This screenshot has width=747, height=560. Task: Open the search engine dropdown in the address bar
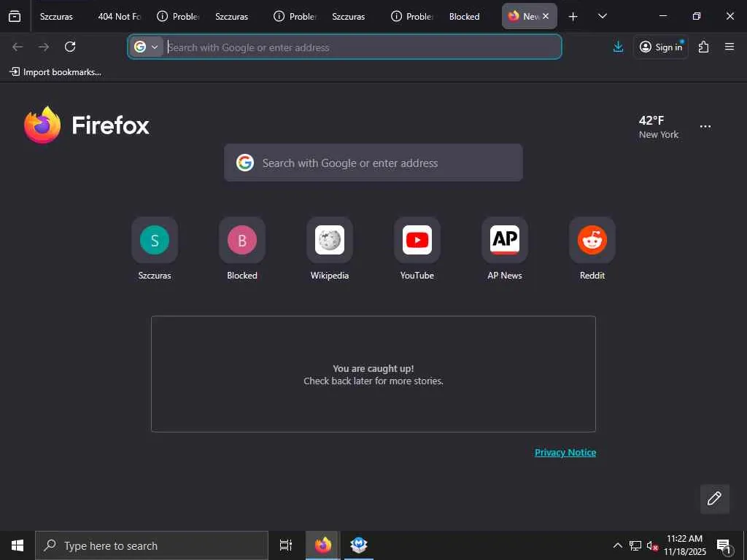[146, 47]
